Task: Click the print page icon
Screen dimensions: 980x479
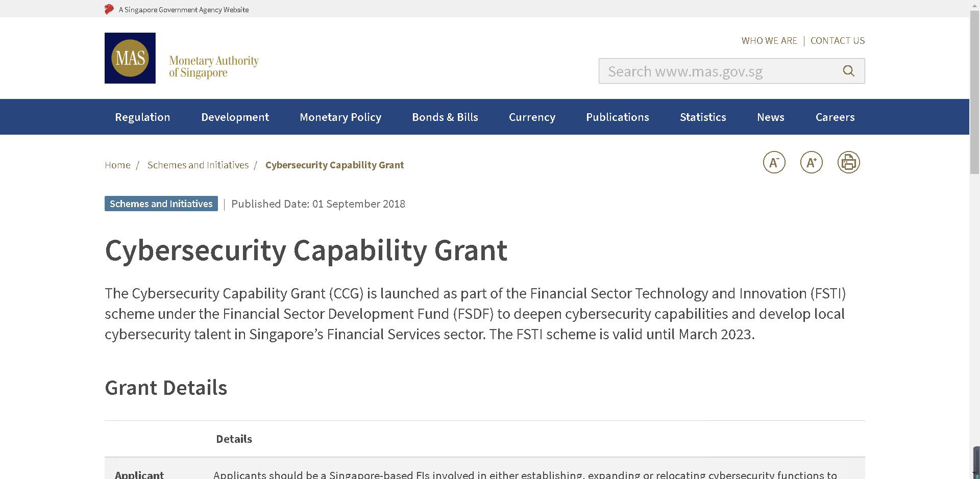Action: pos(848,162)
